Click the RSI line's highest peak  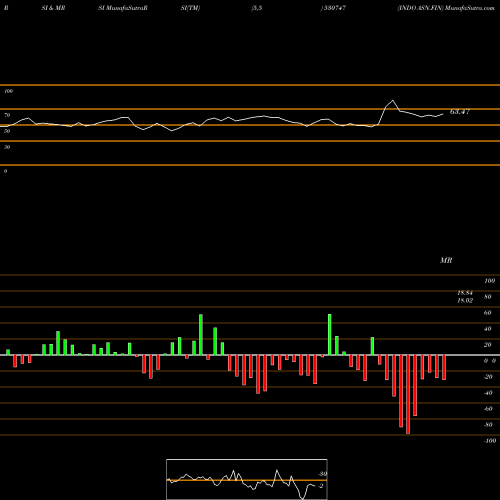(393, 100)
